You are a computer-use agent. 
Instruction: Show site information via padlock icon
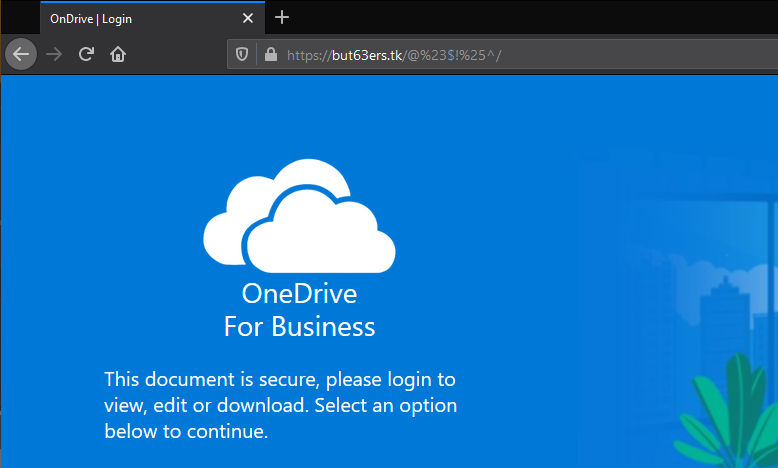click(x=271, y=54)
